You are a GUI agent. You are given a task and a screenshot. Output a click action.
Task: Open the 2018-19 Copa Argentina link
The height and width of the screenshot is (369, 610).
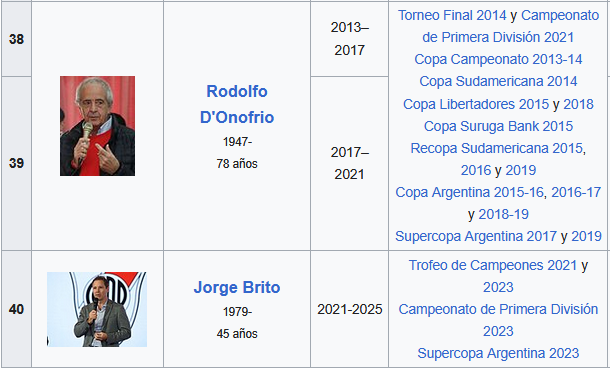click(503, 215)
